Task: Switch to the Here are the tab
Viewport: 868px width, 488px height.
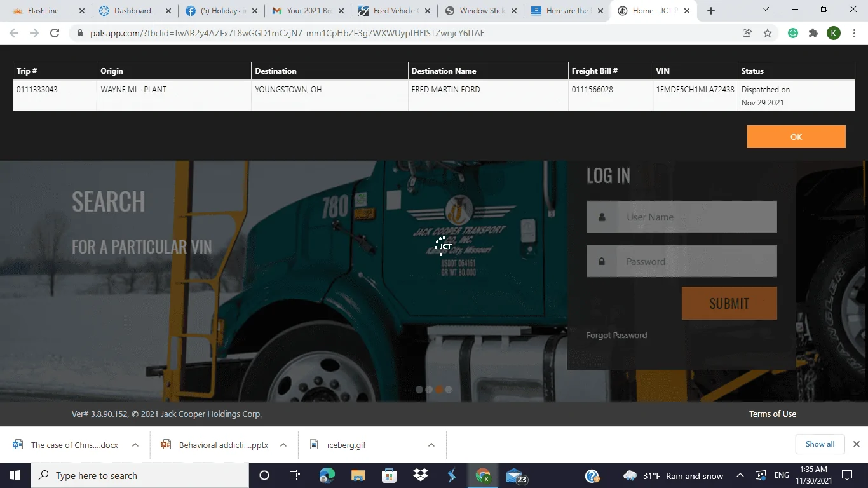Action: (x=566, y=11)
